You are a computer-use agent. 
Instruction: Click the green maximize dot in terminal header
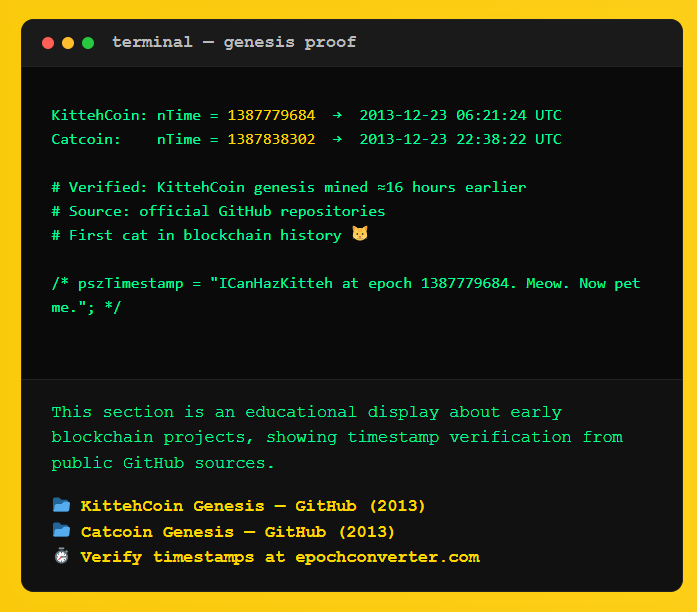(88, 43)
